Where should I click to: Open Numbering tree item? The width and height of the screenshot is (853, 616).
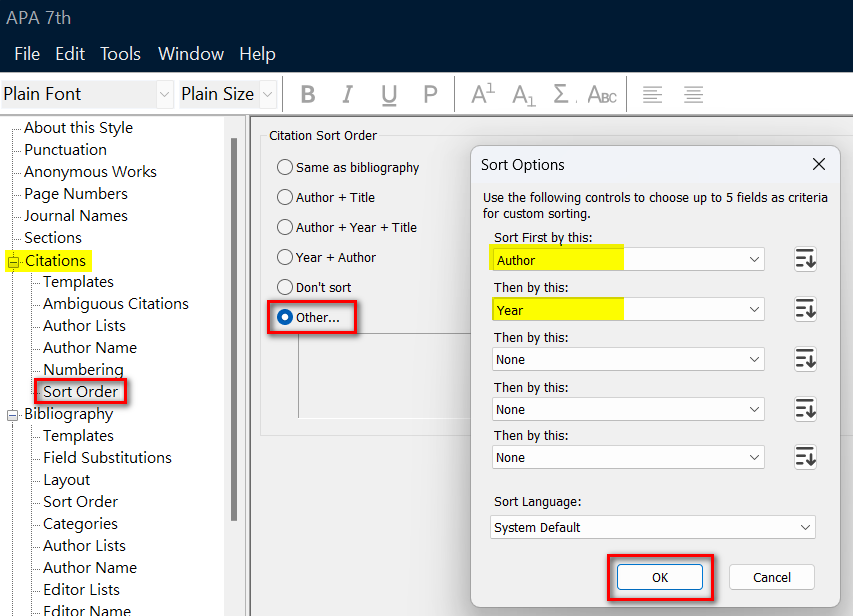(83, 369)
